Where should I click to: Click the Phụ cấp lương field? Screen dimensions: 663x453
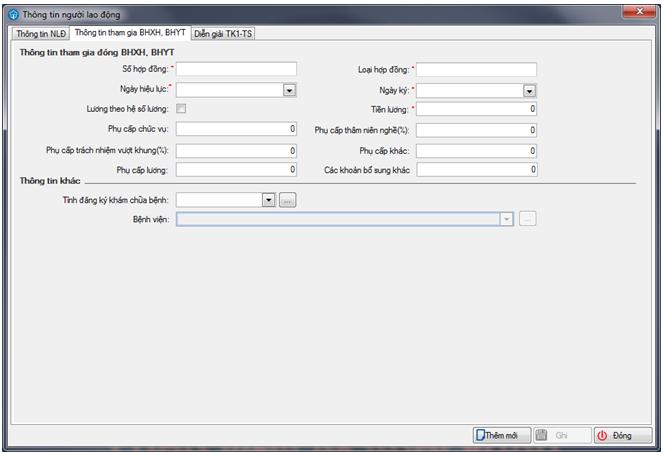point(236,170)
